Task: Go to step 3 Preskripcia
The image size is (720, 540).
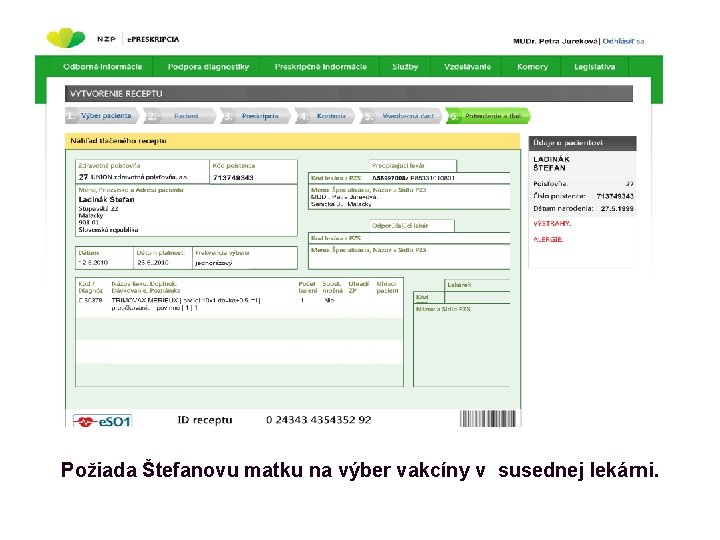Action: coord(255,116)
